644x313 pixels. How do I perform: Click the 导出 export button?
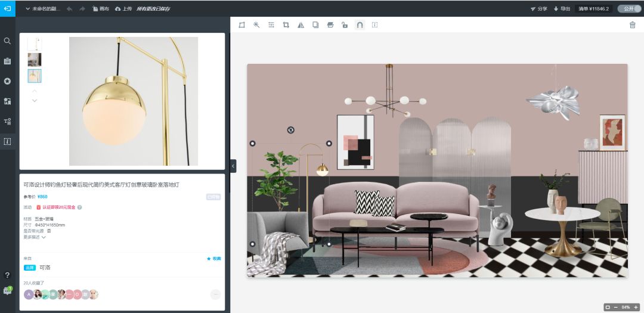[x=562, y=8]
